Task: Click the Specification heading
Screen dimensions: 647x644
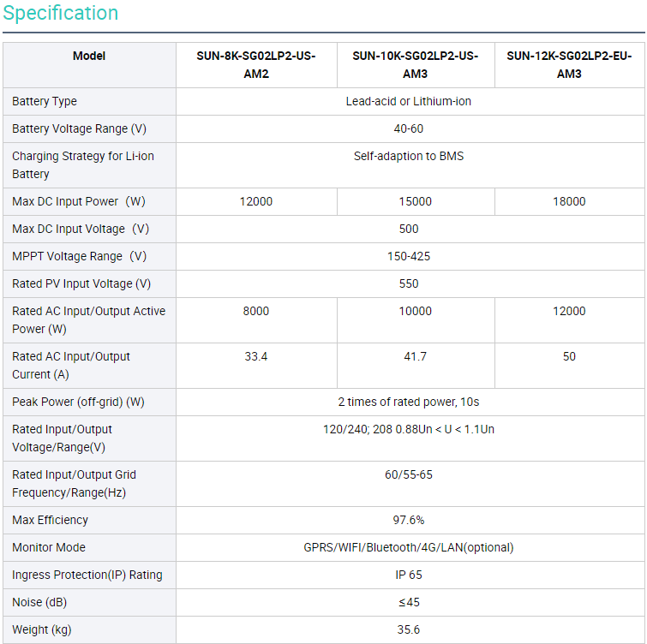Action: click(61, 14)
